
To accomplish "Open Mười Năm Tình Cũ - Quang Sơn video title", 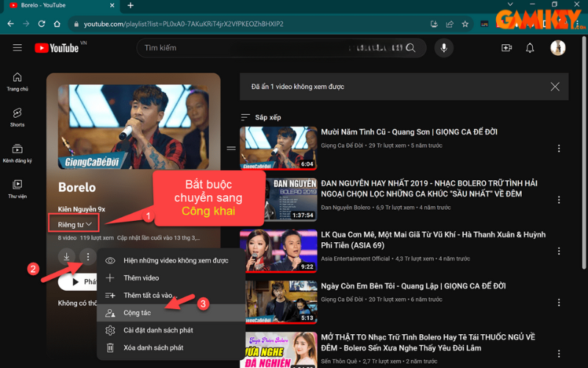I will pos(409,132).
